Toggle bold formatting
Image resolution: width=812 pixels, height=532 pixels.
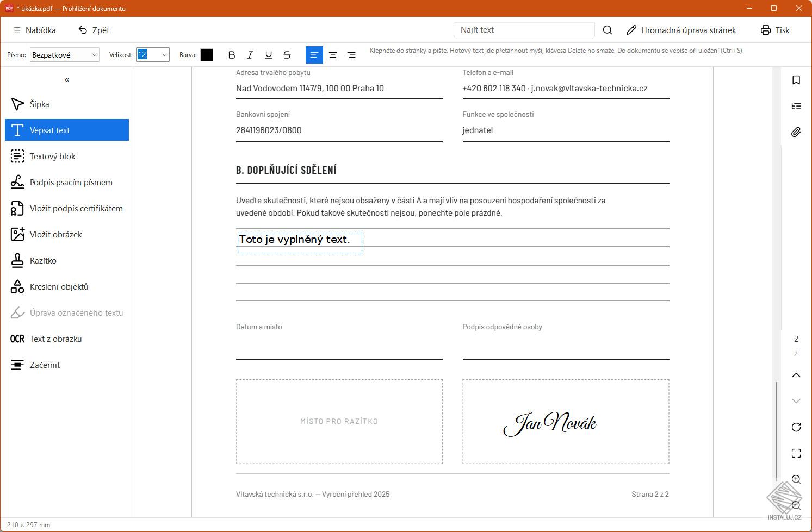pos(232,55)
